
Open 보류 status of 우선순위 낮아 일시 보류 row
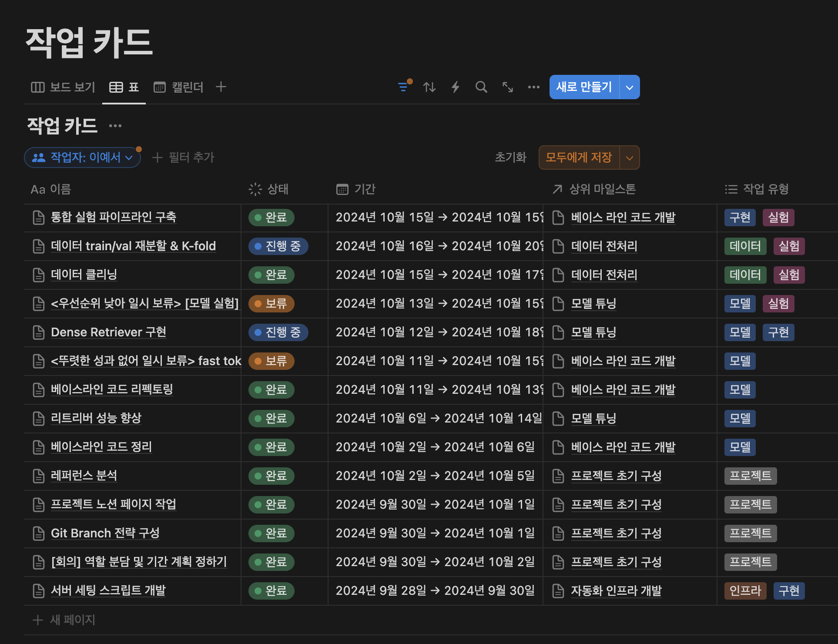tap(272, 304)
